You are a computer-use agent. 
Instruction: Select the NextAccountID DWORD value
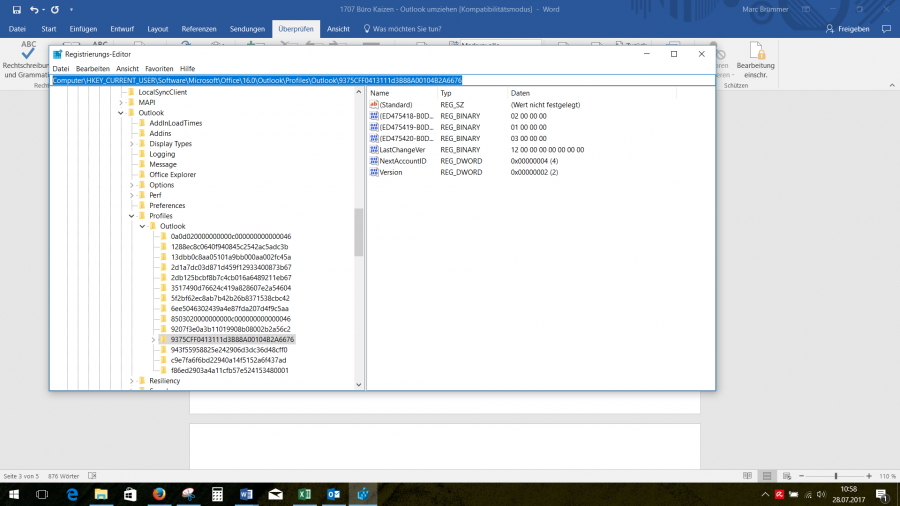(x=402, y=161)
